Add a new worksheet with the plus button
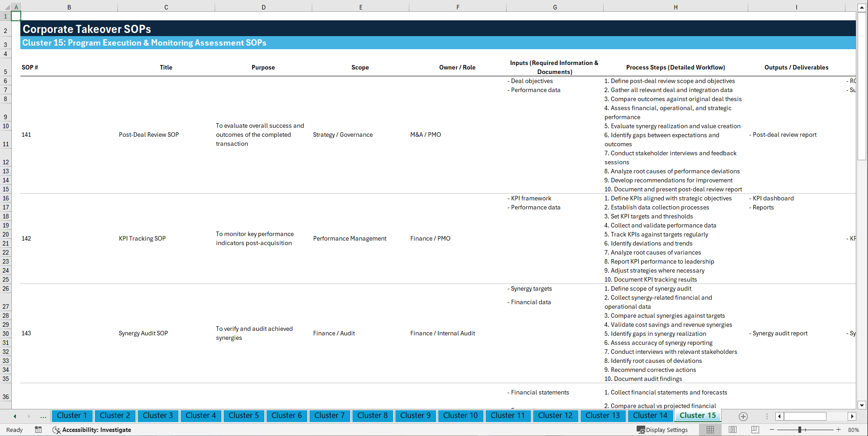 743,416
